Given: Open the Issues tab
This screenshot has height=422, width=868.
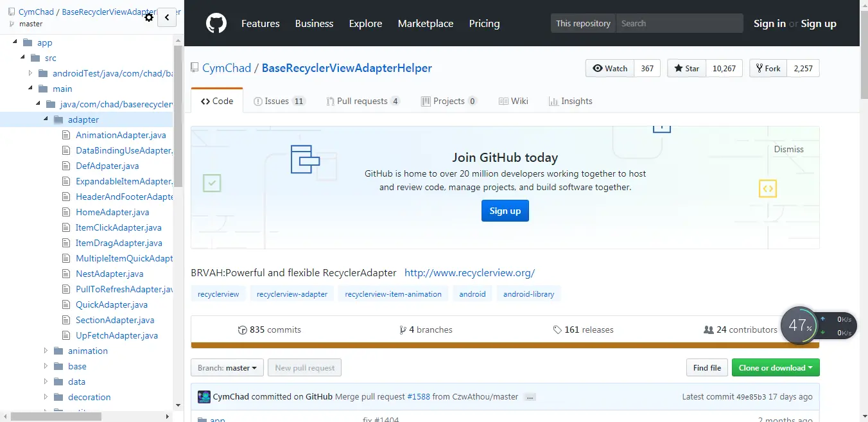Looking at the screenshot, I should pyautogui.click(x=279, y=101).
